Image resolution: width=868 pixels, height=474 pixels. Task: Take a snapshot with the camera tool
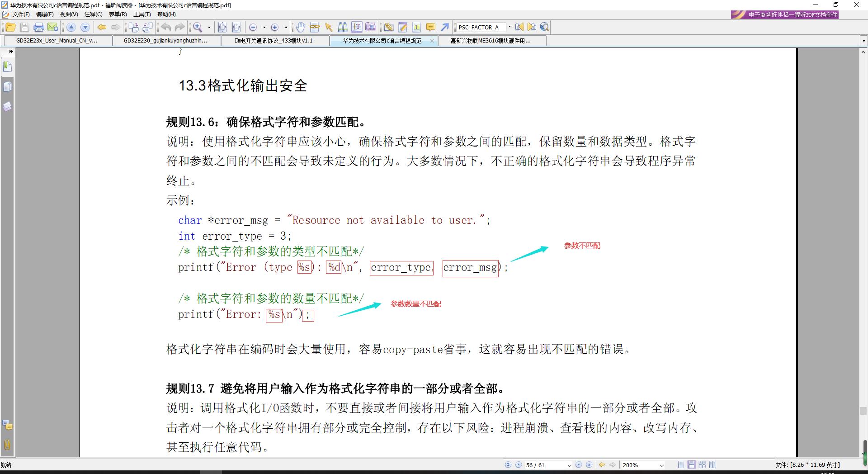click(x=371, y=27)
